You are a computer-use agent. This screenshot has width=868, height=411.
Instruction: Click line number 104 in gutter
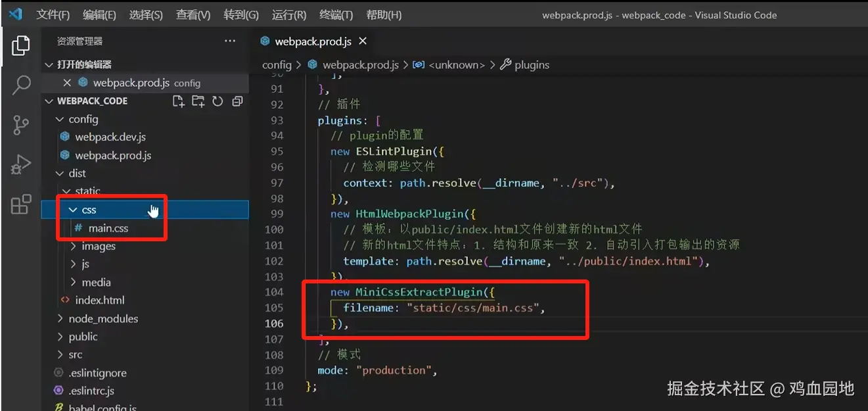coord(273,292)
